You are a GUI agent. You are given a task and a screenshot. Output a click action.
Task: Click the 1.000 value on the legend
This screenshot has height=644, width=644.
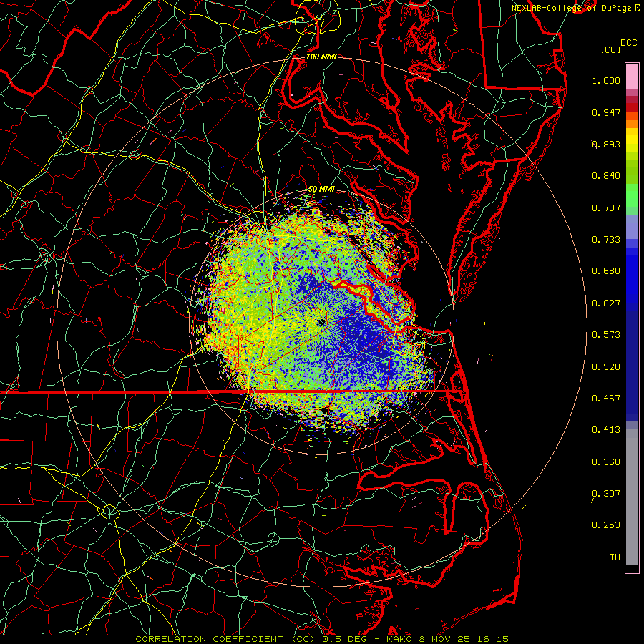pyautogui.click(x=606, y=80)
